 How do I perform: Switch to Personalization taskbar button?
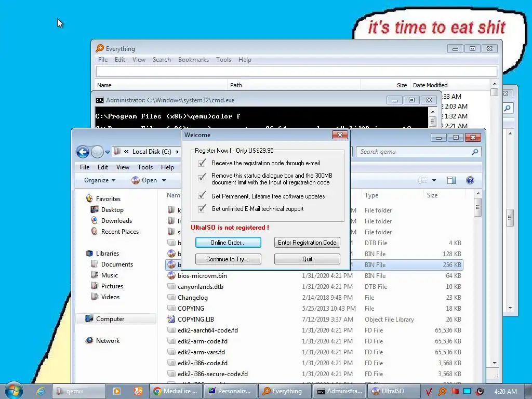coord(230,391)
